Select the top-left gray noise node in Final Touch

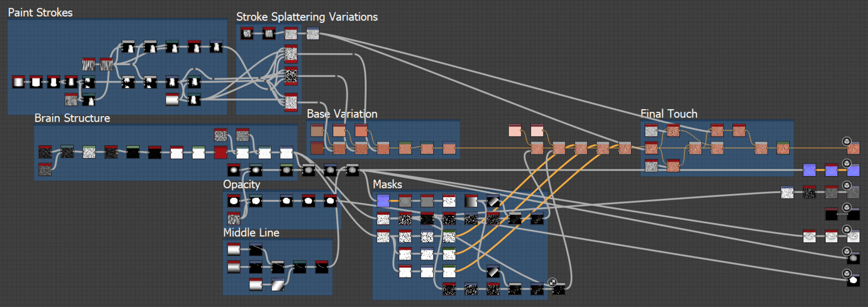tap(651, 130)
